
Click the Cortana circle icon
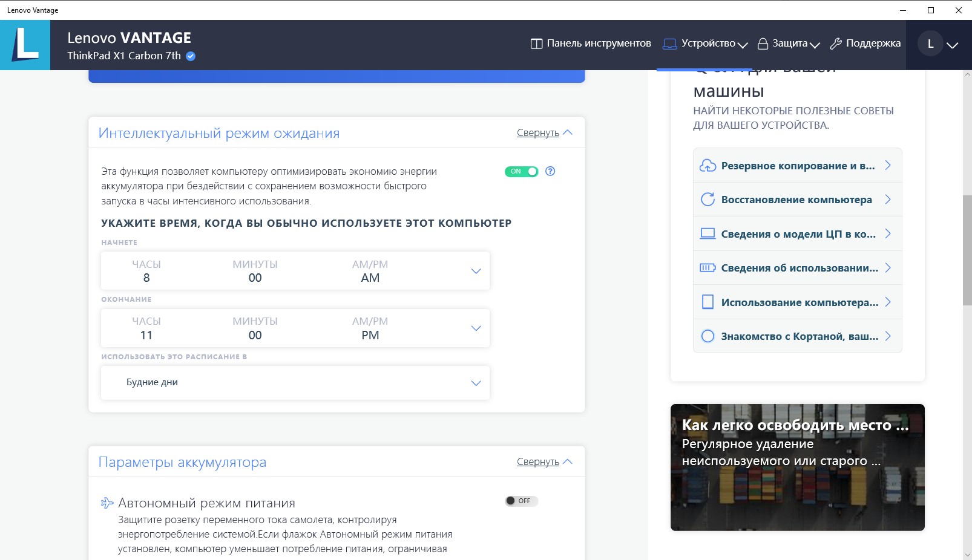point(708,336)
